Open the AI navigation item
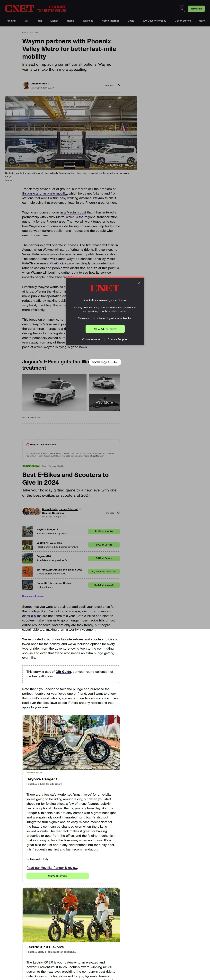Viewport: 210px width, 980px height. [x=26, y=21]
